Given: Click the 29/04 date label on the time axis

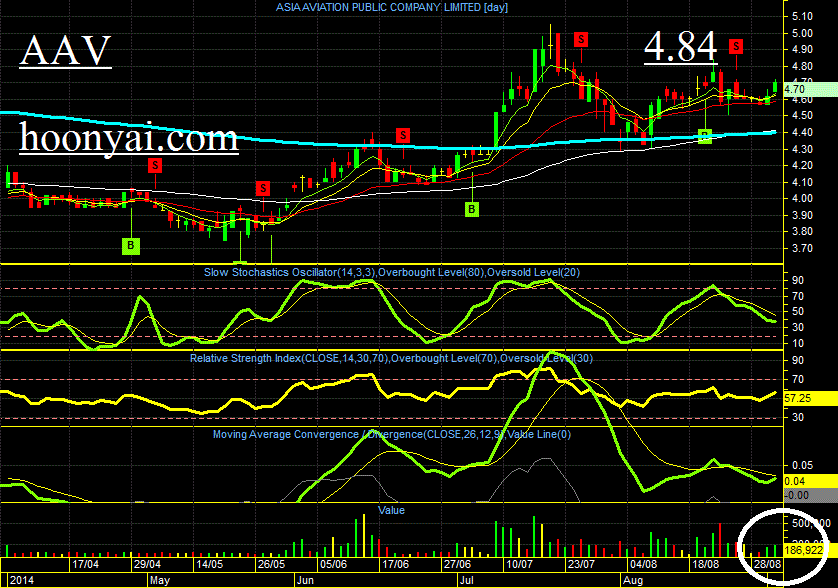Looking at the screenshot, I should 148,564.
